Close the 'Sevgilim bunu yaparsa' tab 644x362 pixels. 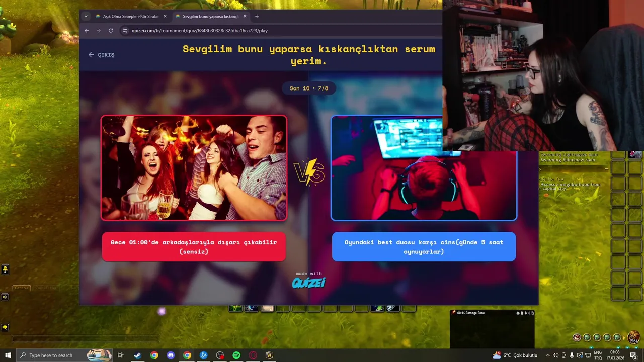(x=245, y=16)
